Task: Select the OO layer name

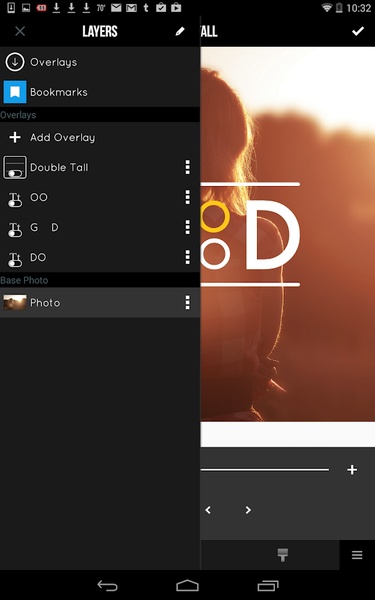Action: 39,197
